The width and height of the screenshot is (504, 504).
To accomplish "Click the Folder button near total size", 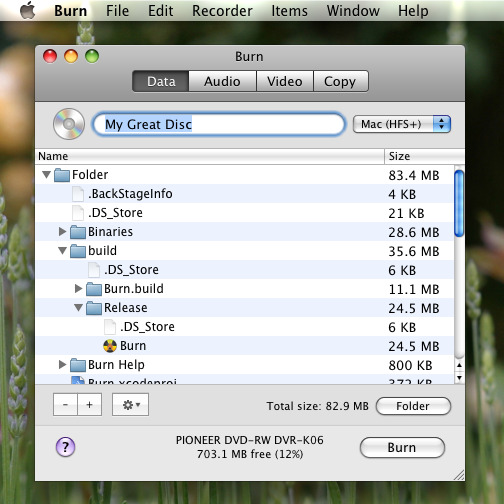I will point(413,406).
